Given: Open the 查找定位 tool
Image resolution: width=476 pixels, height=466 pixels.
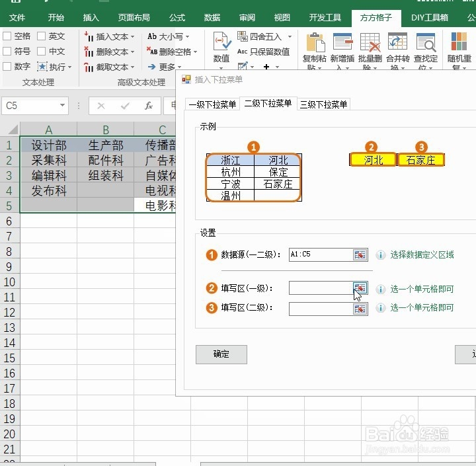Looking at the screenshot, I should point(426,51).
